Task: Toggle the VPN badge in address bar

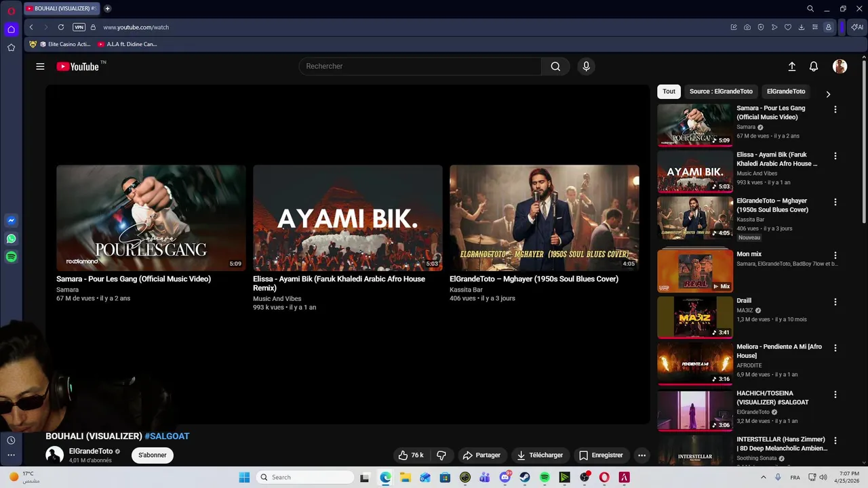Action: 79,27
